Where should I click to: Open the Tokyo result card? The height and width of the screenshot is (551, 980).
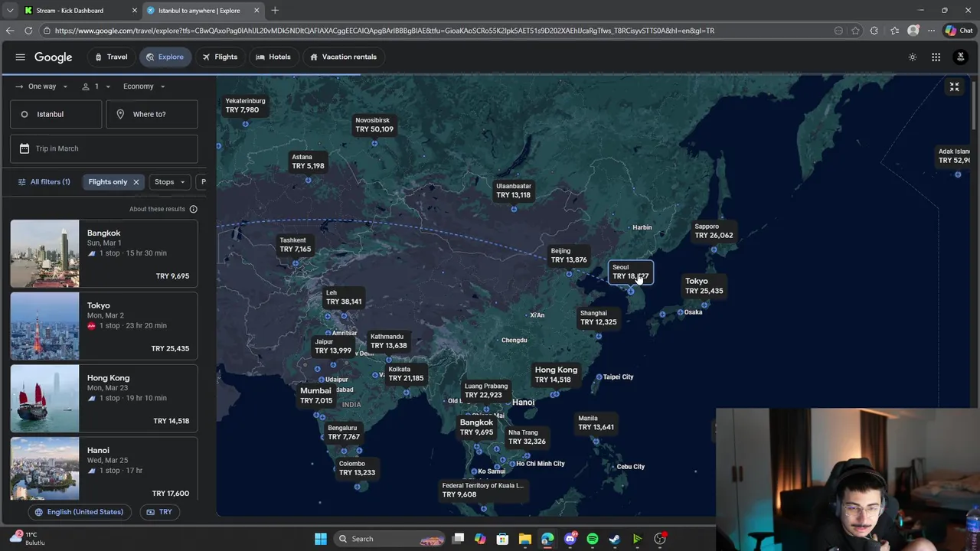(104, 326)
